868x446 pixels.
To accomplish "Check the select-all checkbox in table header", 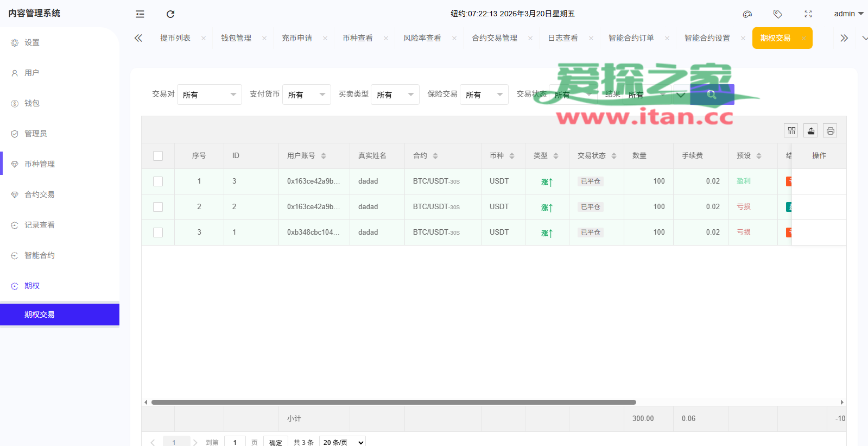I will (158, 156).
